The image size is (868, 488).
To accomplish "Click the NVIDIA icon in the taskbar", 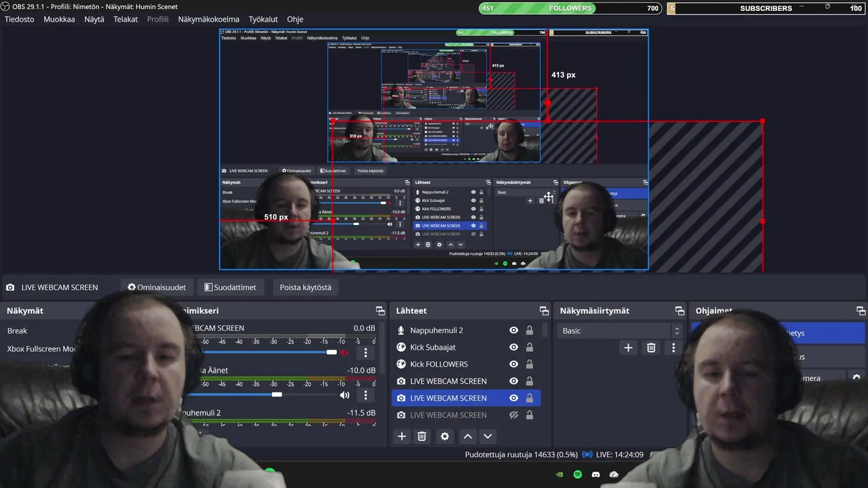I will tap(559, 475).
